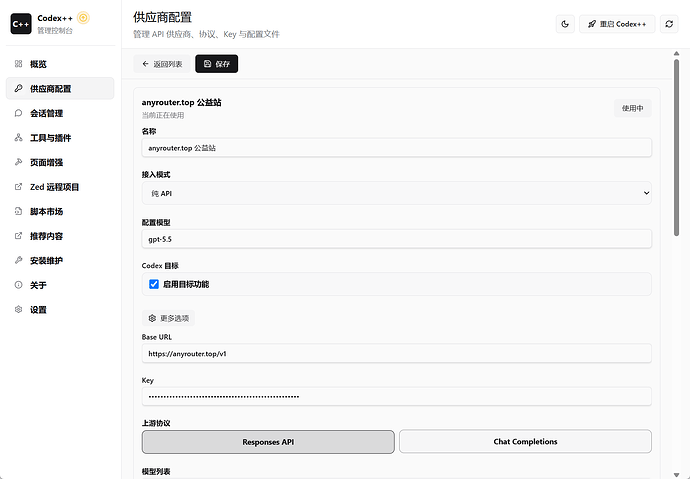Expand 更多选项 section
The height and width of the screenshot is (479, 690).
[x=168, y=318]
